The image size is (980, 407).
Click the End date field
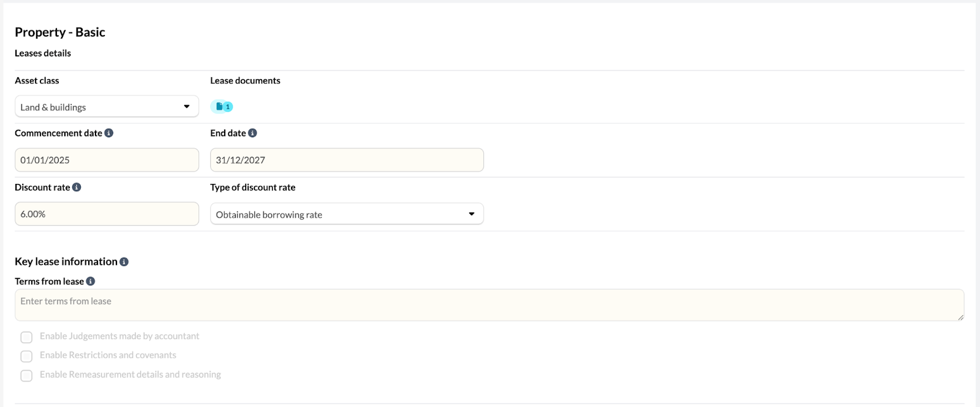tap(347, 160)
